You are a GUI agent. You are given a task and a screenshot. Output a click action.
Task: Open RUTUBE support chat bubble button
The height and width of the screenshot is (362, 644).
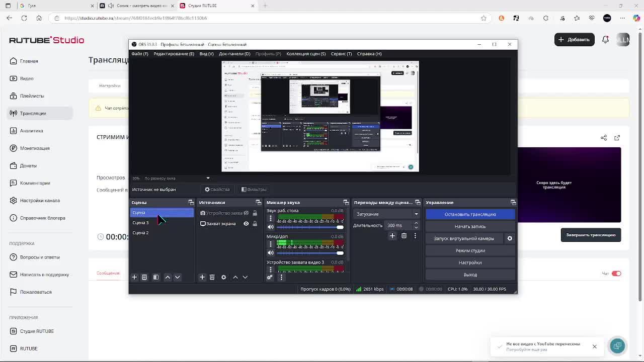click(x=617, y=345)
